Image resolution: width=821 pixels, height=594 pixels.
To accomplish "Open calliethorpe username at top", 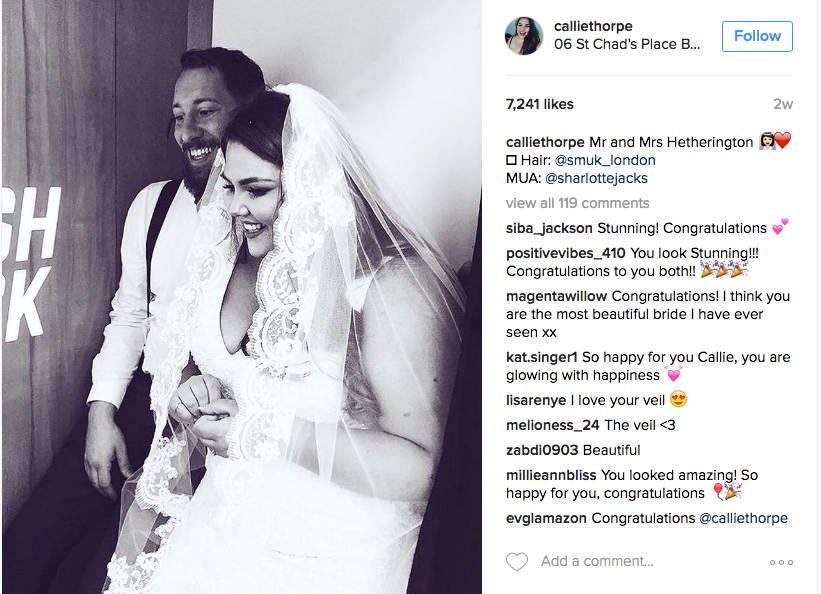I will click(x=593, y=26).
